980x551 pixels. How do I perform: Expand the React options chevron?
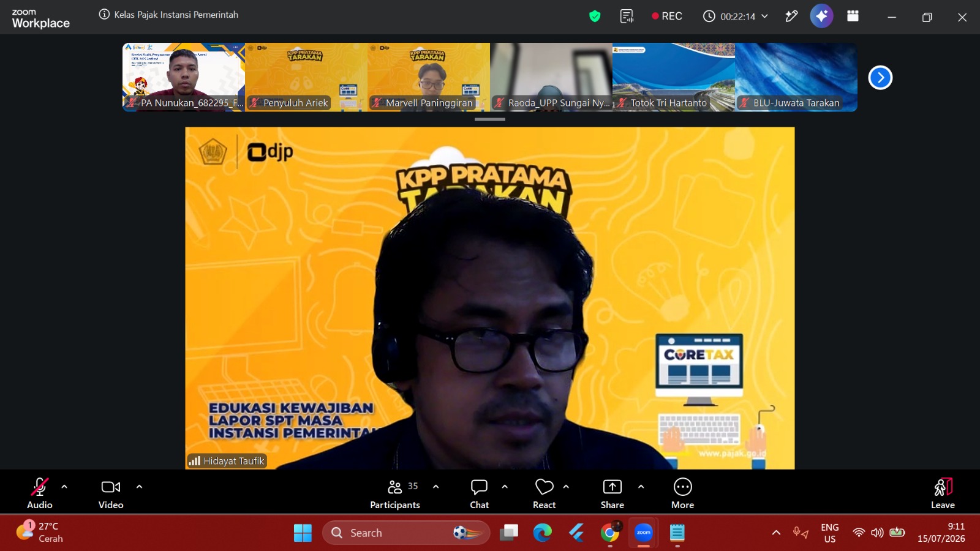click(566, 487)
